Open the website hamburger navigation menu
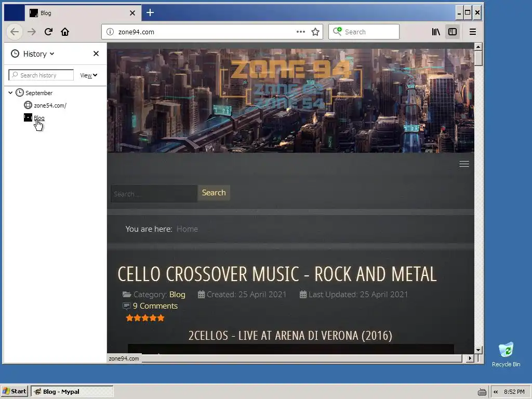The image size is (532, 399). [464, 164]
